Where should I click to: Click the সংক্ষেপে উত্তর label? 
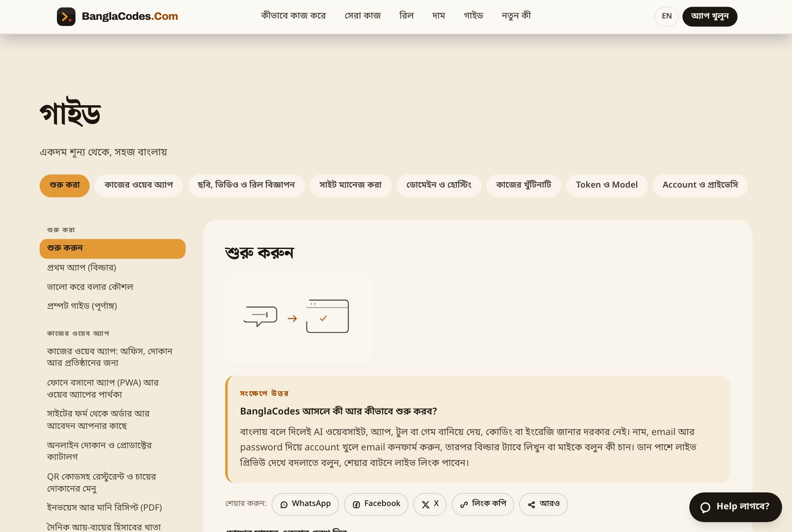tap(264, 393)
